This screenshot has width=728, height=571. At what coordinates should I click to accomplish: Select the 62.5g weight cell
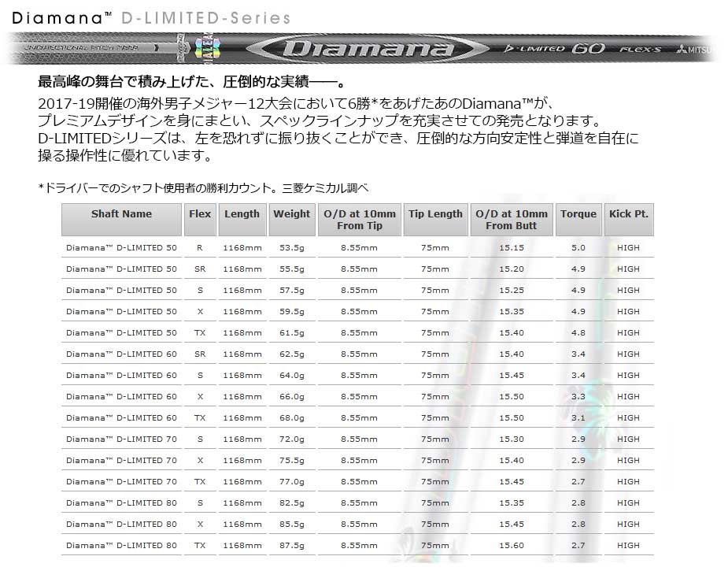pos(291,354)
